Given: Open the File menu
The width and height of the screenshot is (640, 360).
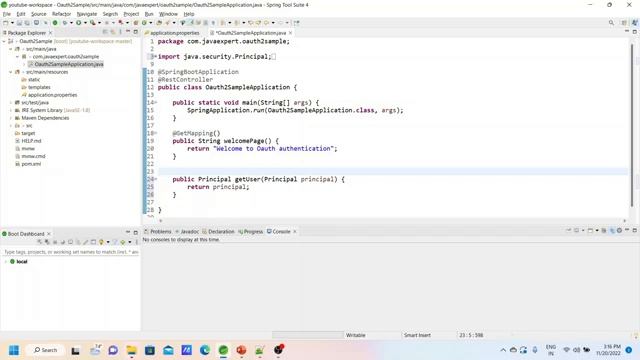Looking at the screenshot, I should pos(7,14).
